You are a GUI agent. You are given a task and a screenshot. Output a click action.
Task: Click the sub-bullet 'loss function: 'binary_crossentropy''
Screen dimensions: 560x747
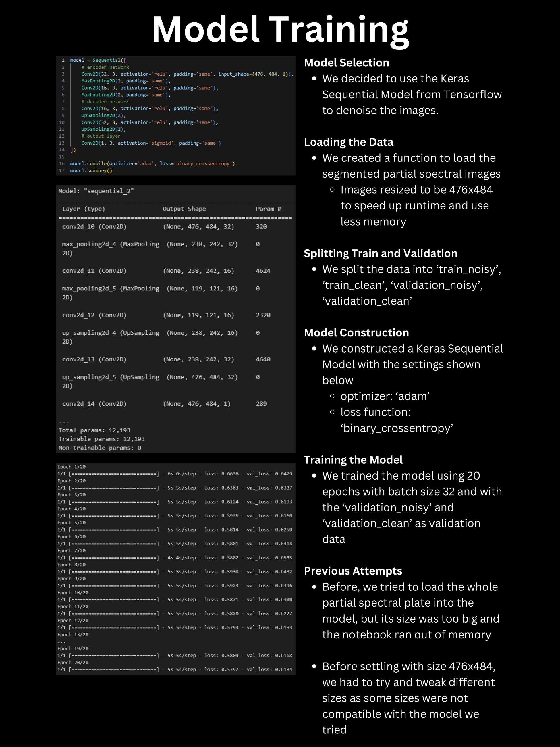coord(397,420)
